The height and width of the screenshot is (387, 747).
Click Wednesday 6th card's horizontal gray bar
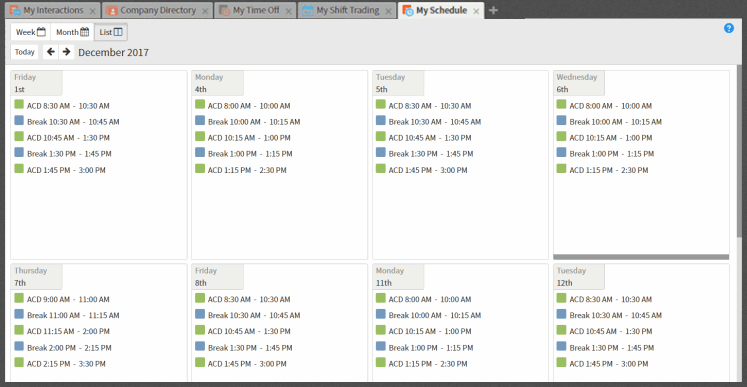click(x=641, y=257)
